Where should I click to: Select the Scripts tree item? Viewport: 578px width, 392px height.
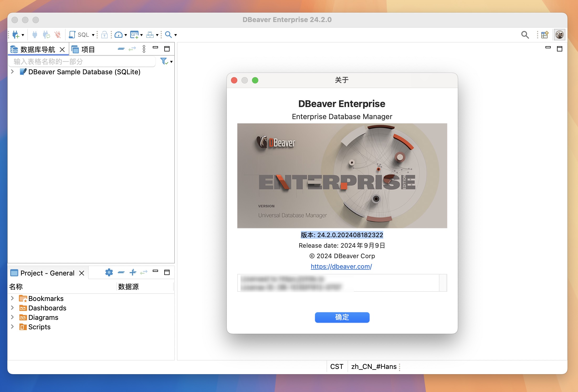[x=39, y=327]
